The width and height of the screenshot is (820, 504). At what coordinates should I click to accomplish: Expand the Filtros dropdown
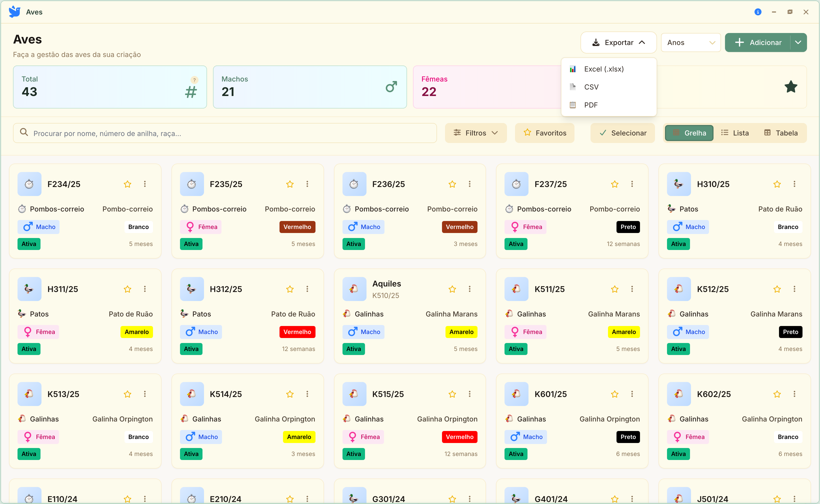(x=476, y=133)
